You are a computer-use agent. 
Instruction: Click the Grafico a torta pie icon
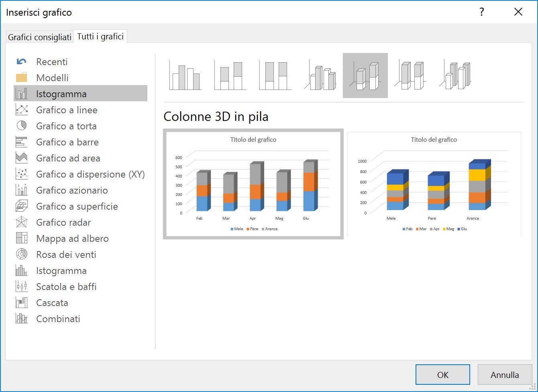pyautogui.click(x=21, y=125)
